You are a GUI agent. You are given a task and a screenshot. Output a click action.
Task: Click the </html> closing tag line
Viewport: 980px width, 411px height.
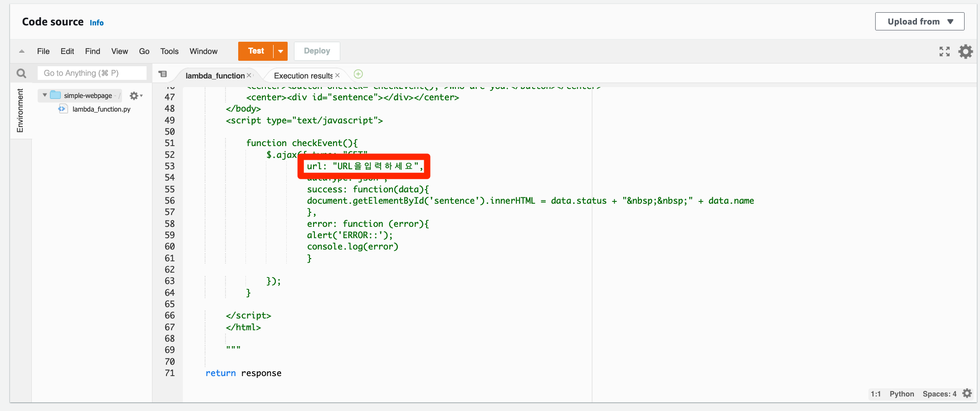243,327
